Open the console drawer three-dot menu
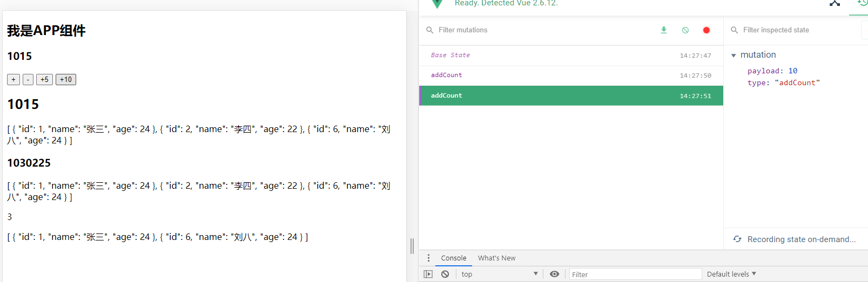The image size is (868, 282). coord(428,258)
